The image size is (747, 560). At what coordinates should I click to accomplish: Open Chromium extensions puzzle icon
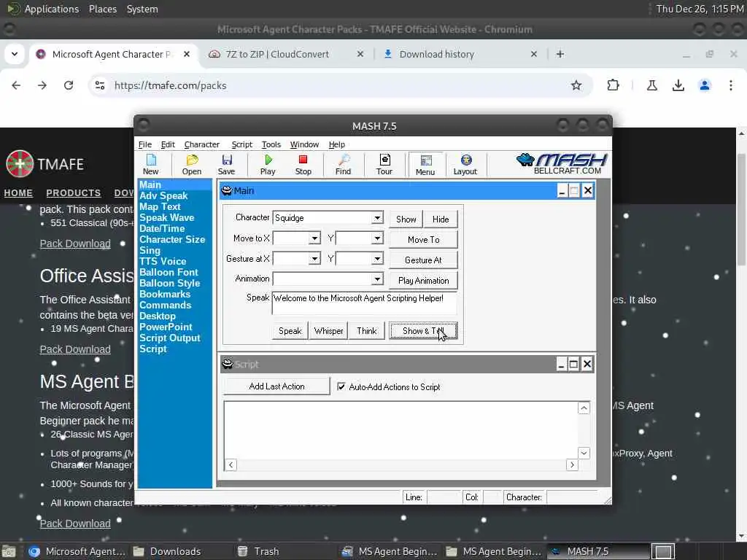click(x=613, y=85)
